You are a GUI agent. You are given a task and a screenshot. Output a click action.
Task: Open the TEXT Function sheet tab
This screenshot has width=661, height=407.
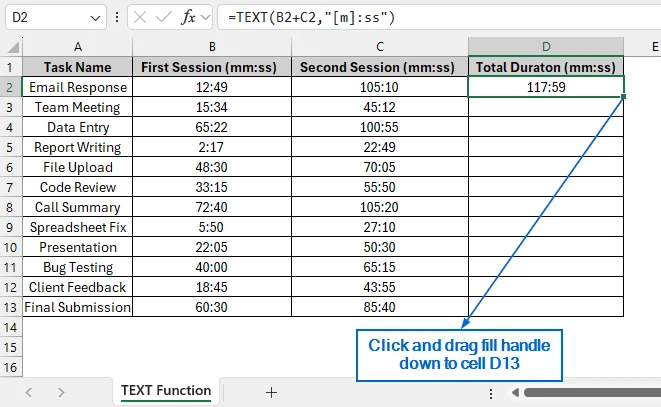(x=166, y=391)
